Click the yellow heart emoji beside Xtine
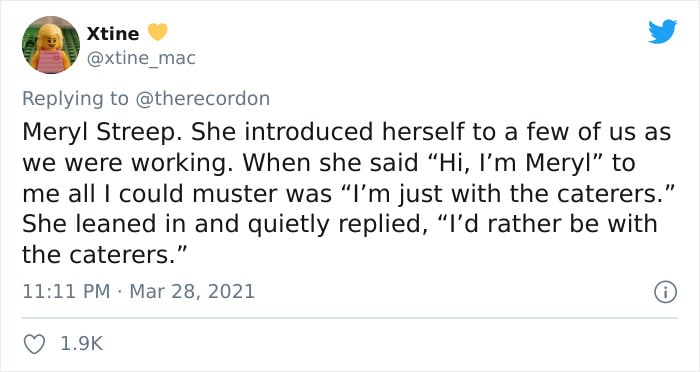This screenshot has height=372, width=700. point(157,32)
